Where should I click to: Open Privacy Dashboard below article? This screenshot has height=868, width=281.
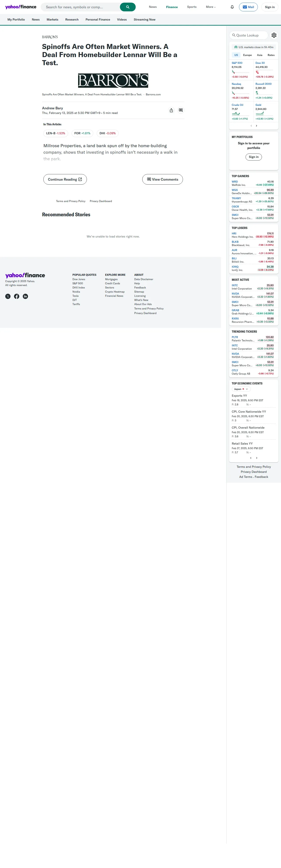pos(101,201)
